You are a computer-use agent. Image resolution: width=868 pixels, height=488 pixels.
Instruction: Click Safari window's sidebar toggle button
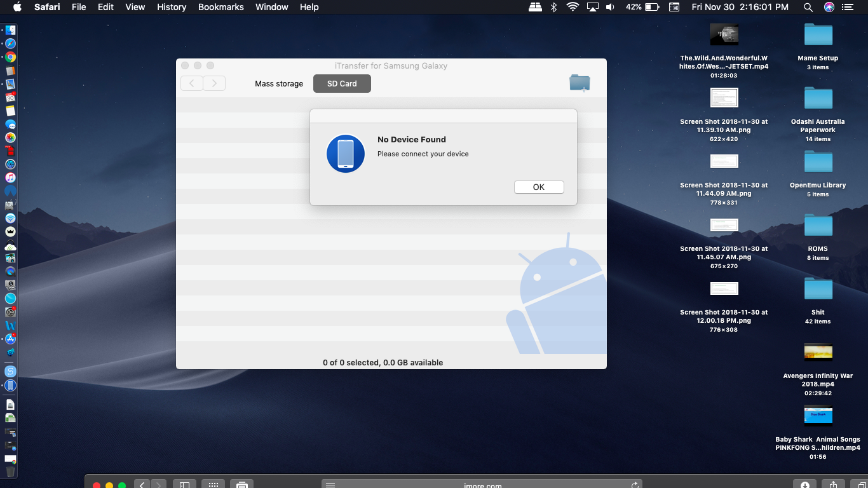pyautogui.click(x=184, y=485)
